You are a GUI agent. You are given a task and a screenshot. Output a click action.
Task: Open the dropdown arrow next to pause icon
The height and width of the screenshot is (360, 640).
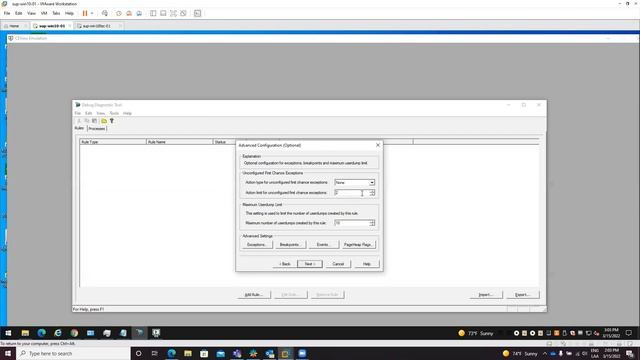(92, 13)
